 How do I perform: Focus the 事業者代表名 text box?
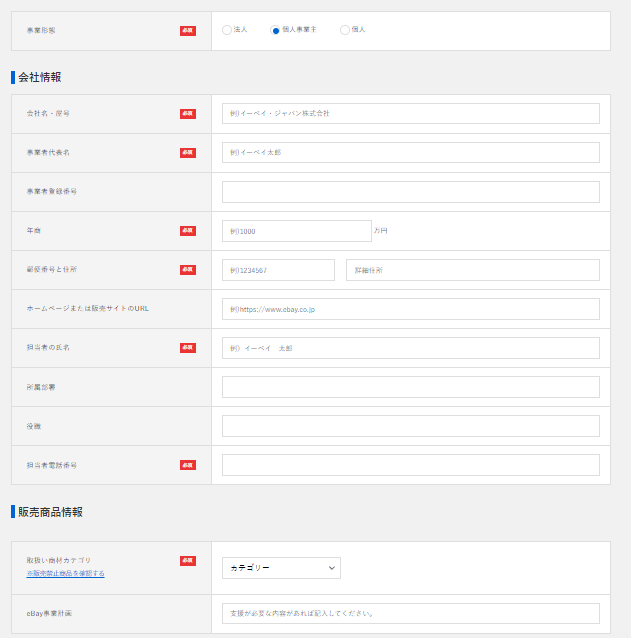tap(410, 153)
